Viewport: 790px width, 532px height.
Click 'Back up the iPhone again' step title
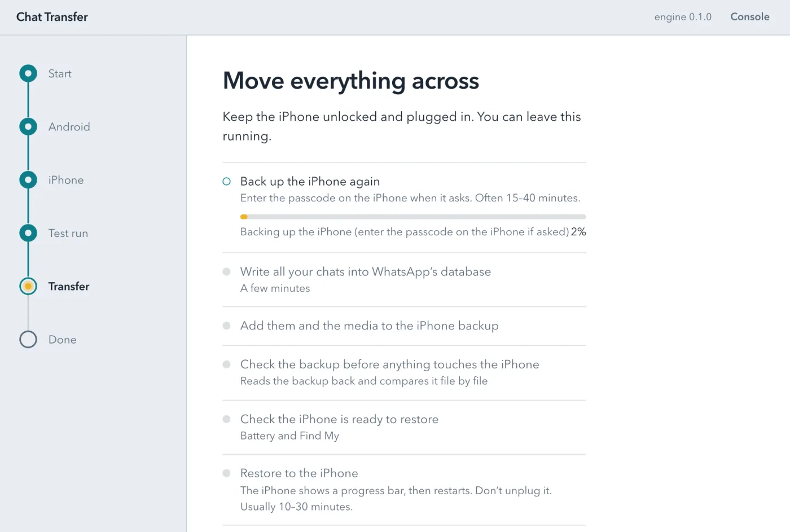pos(310,182)
